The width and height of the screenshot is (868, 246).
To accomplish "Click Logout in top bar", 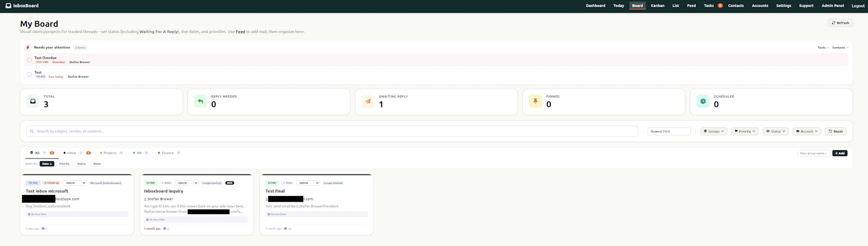I will (x=858, y=5).
